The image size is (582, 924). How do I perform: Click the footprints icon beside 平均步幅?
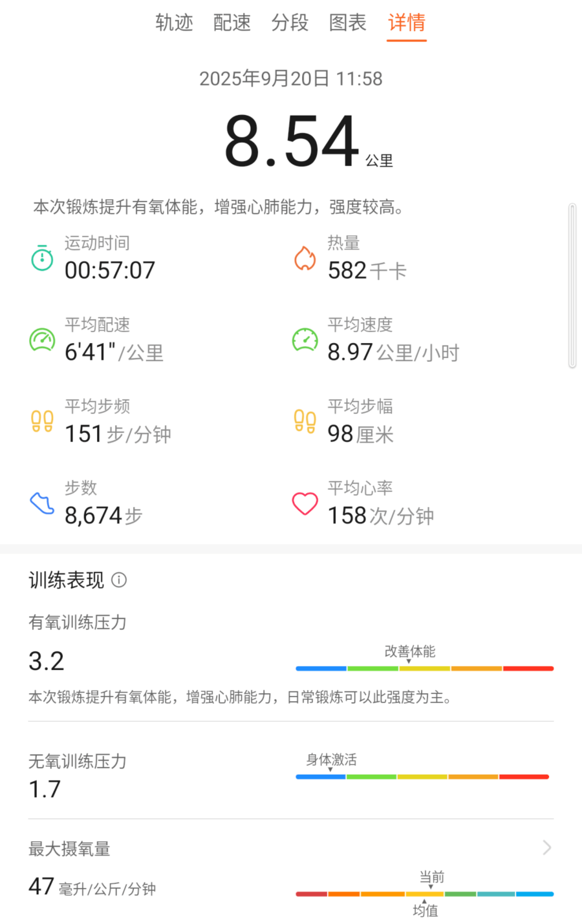[305, 421]
